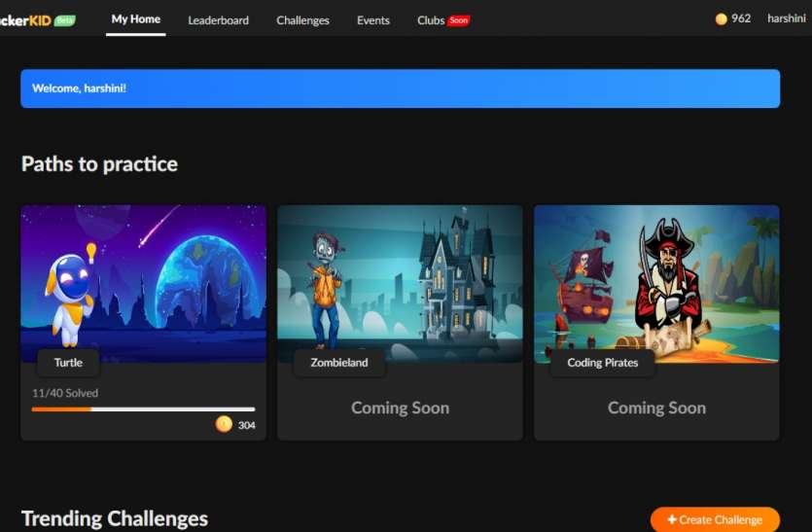Click the Create Challenge button
The image size is (812, 532).
click(x=715, y=519)
